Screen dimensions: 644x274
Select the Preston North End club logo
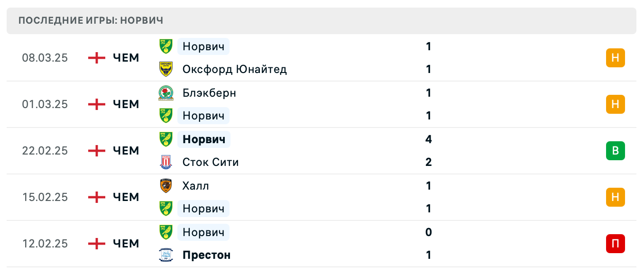click(x=166, y=255)
